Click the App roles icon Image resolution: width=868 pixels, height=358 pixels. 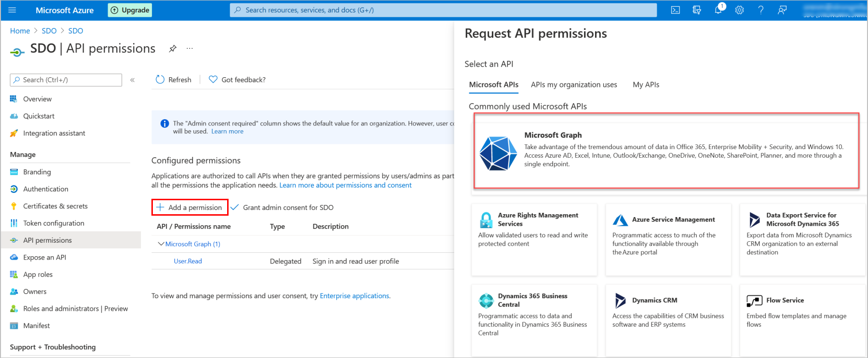14,275
